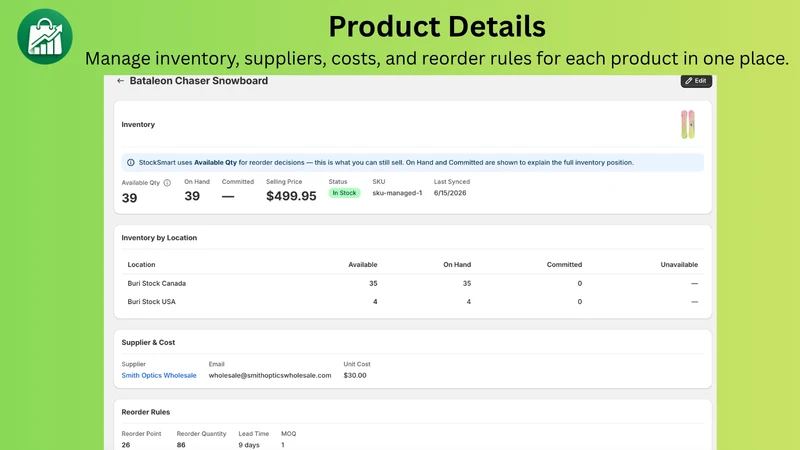Screen dimensions: 800x450
Task: Click the Bataleon Chaser Snowboard page title
Action: coord(198,81)
